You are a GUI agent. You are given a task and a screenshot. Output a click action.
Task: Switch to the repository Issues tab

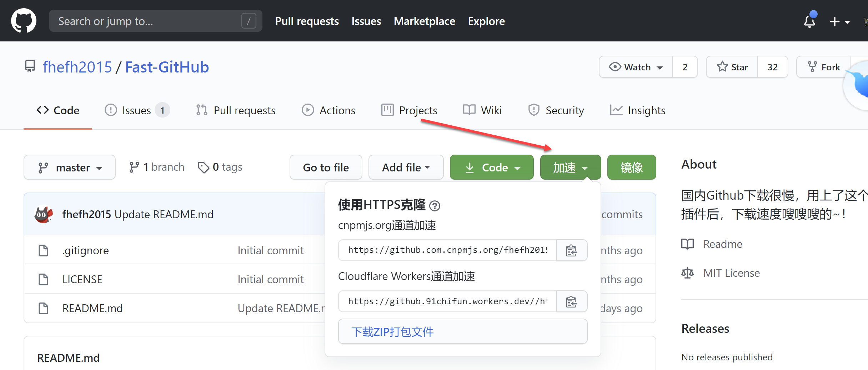click(137, 110)
